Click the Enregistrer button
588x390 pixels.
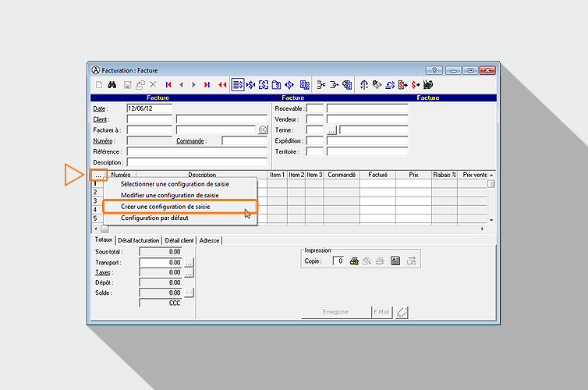[336, 312]
